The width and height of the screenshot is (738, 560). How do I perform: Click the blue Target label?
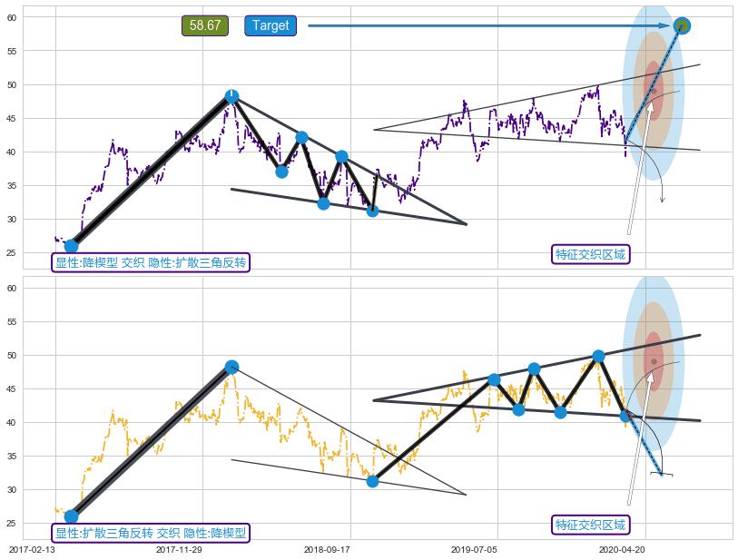click(x=271, y=25)
